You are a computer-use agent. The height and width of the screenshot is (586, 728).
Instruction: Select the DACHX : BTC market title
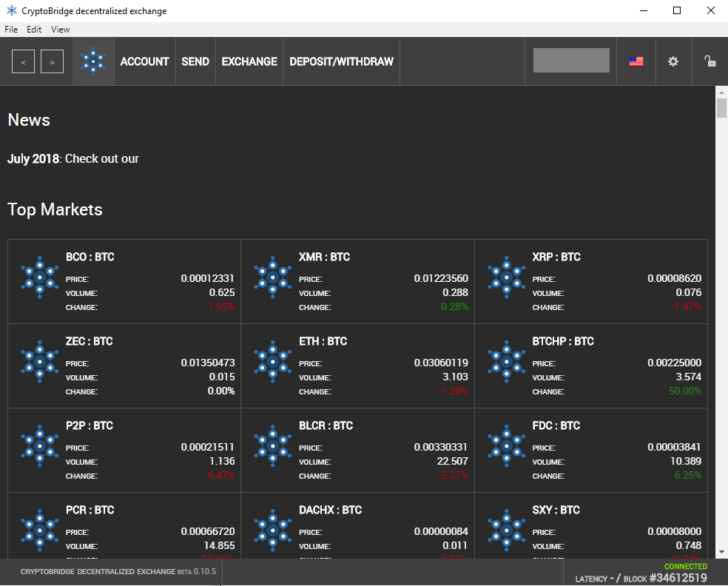[x=330, y=510]
